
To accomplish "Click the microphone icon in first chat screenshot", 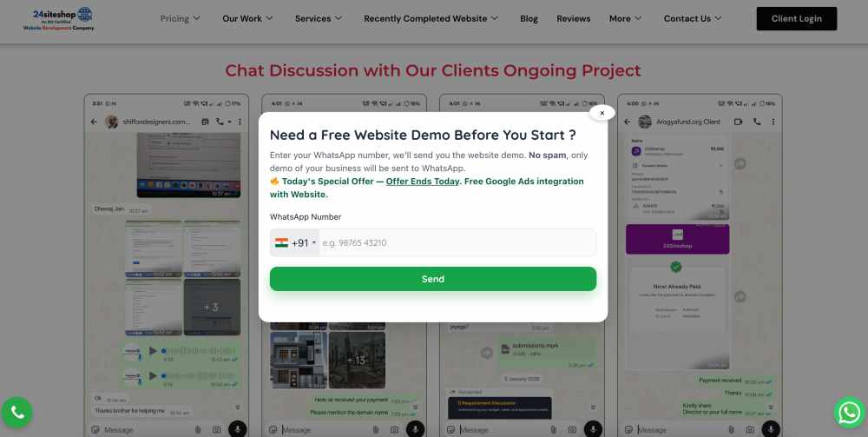I will 238,429.
